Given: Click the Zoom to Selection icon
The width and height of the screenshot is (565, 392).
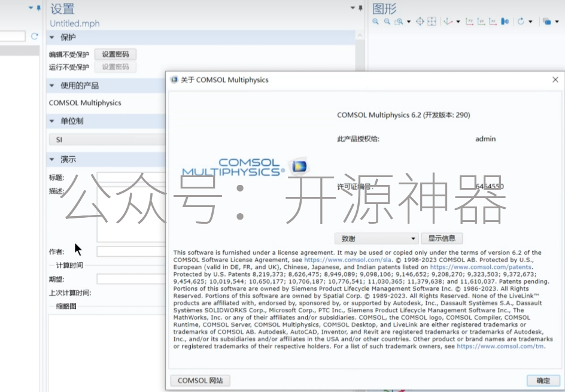Looking at the screenshot, I should [432, 22].
